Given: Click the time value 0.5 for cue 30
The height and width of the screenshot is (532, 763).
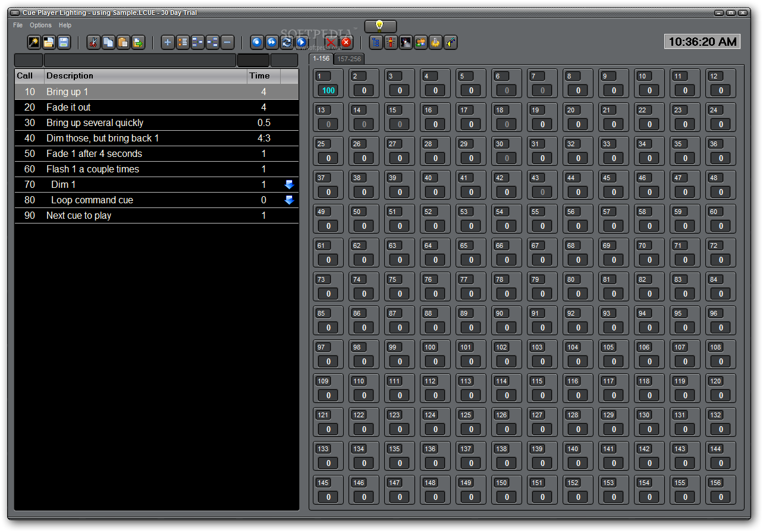Looking at the screenshot, I should tap(263, 122).
